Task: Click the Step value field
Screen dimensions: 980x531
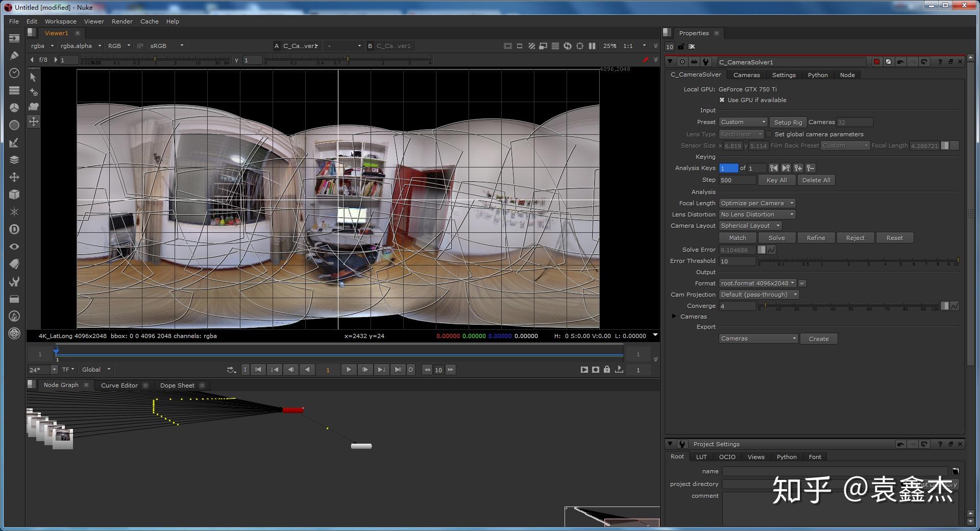Action: (737, 180)
